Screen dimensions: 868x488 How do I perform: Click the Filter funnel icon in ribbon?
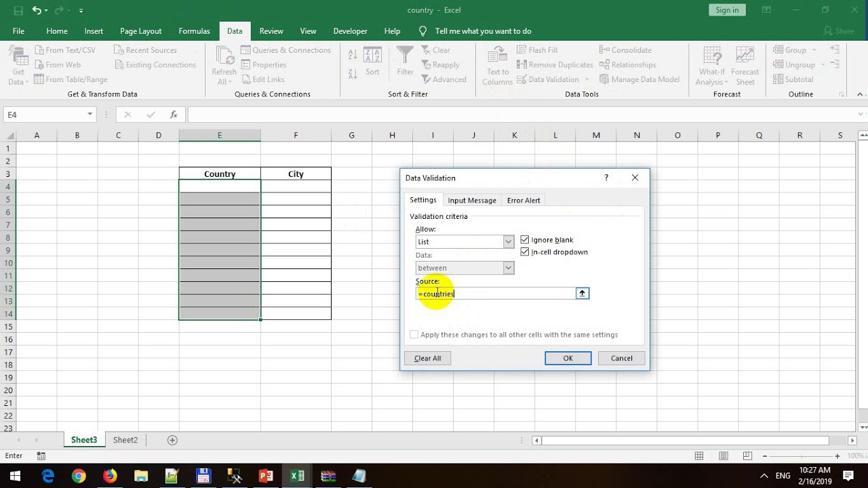click(405, 57)
